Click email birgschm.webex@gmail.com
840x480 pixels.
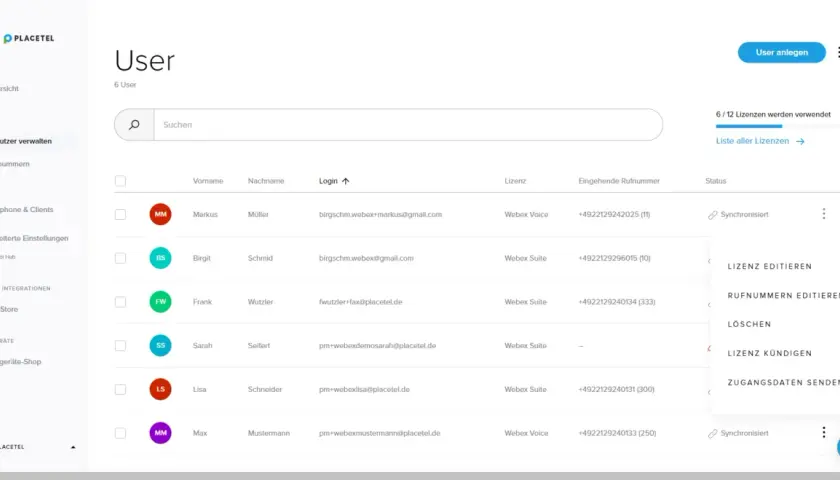pos(366,258)
